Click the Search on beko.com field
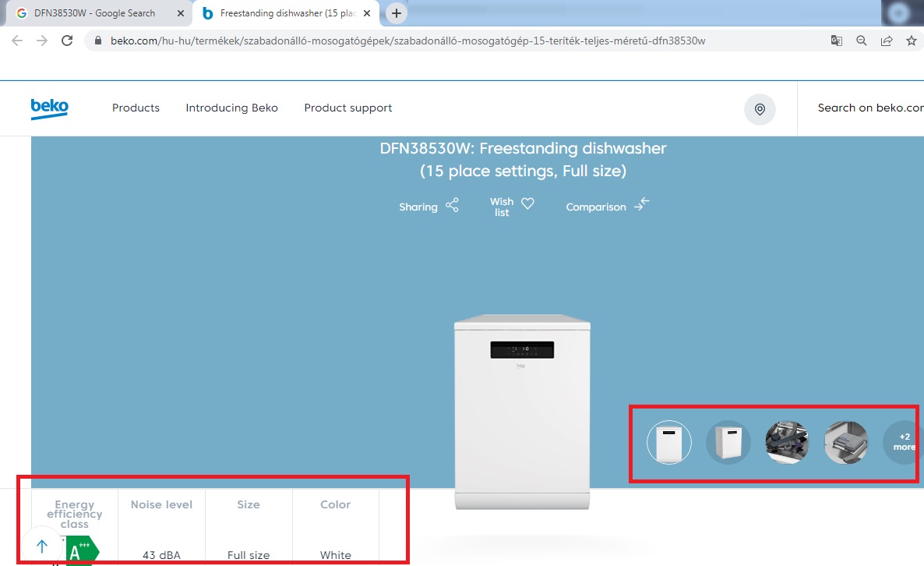 pyautogui.click(x=869, y=108)
